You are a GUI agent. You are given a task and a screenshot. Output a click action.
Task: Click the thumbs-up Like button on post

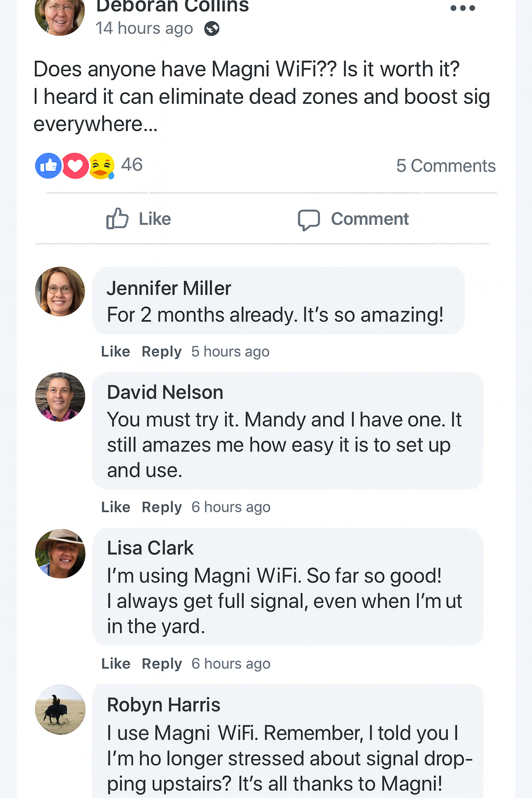139,219
